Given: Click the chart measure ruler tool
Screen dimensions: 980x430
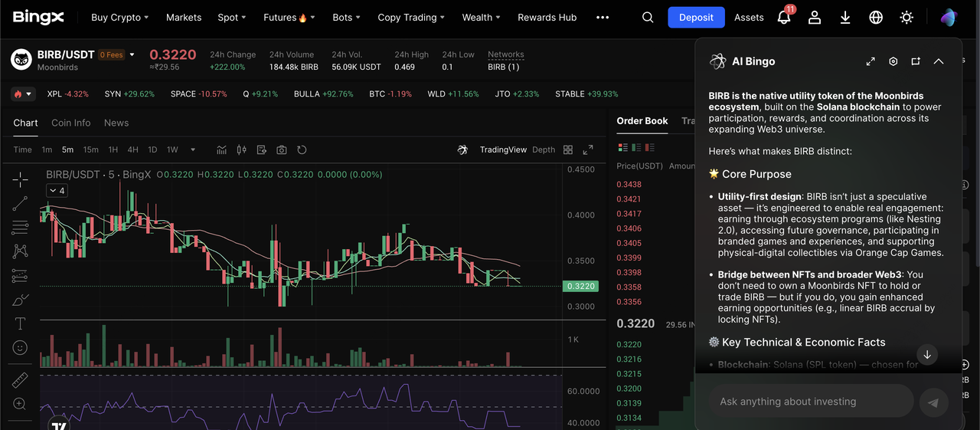Looking at the screenshot, I should point(20,380).
